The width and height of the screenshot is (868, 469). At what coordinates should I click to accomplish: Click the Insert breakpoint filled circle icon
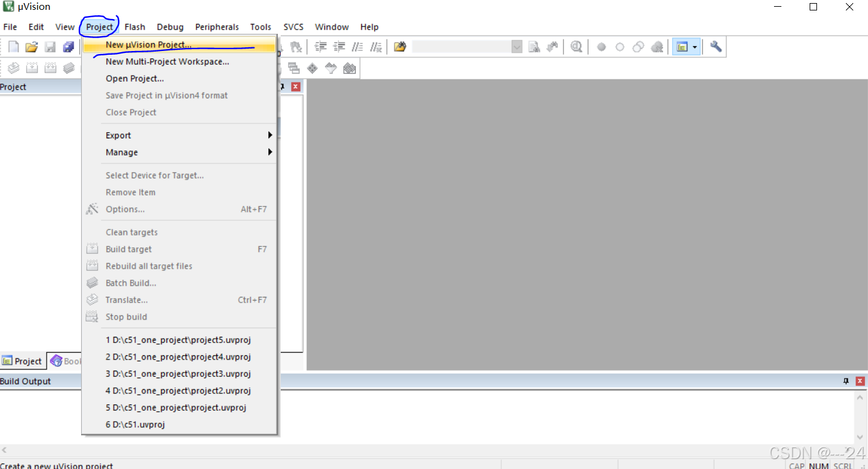coord(601,47)
